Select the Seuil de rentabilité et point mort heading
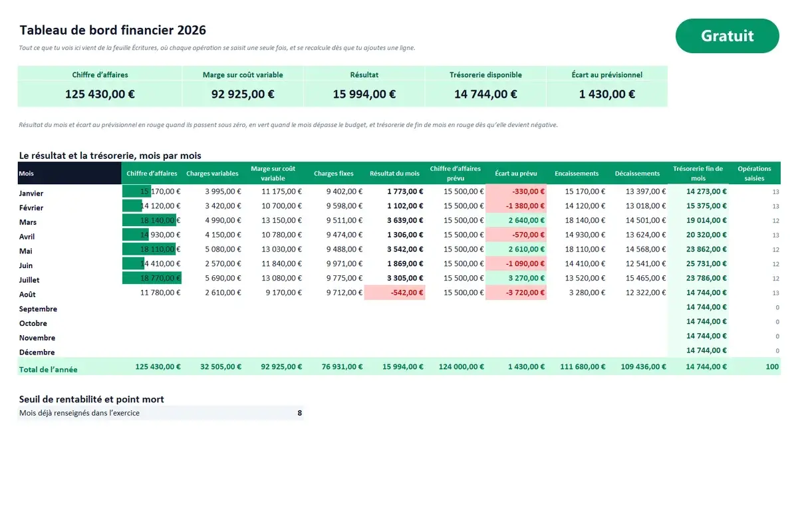This screenshot has width=798, height=532. [x=92, y=399]
